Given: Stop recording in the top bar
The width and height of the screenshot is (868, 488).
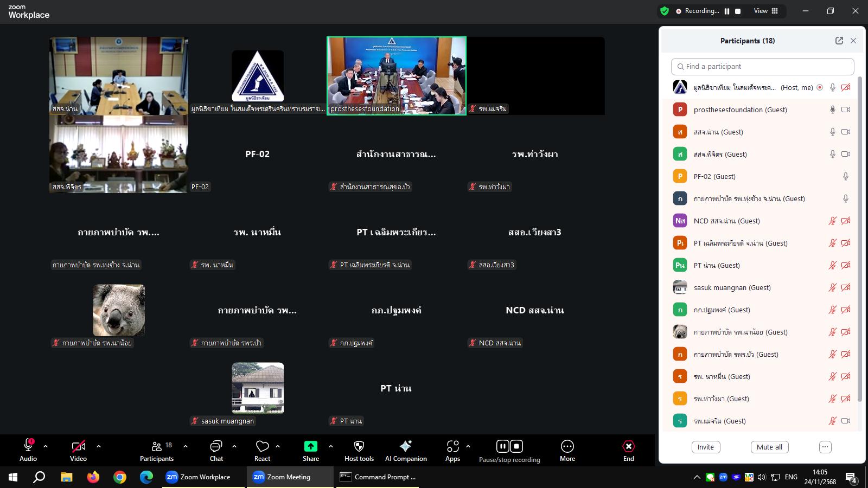Looking at the screenshot, I should [x=738, y=11].
